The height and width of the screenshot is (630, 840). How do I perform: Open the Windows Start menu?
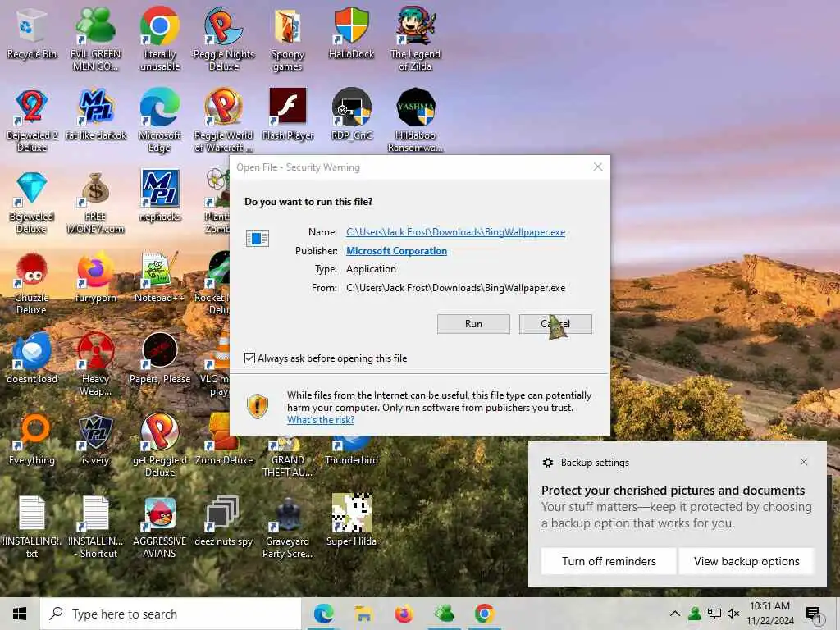click(x=20, y=614)
